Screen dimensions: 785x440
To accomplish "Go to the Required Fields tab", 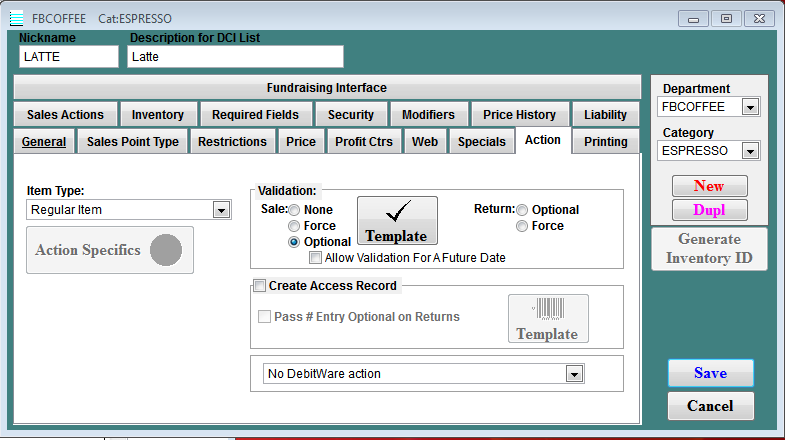I will pos(255,115).
